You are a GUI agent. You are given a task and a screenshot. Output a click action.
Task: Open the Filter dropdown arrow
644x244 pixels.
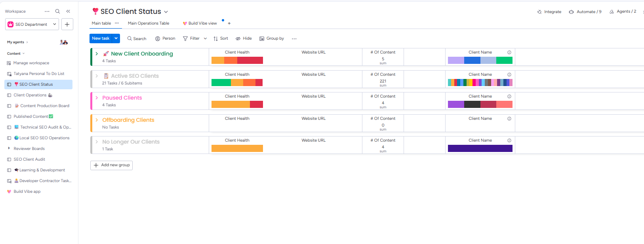pos(205,38)
